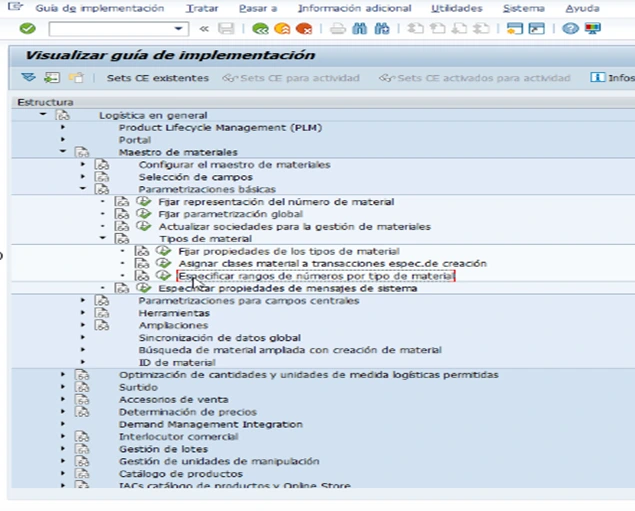Select Optimización de cantidades y unidades row
Image resolution: width=635 pixels, height=511 pixels.
(309, 375)
